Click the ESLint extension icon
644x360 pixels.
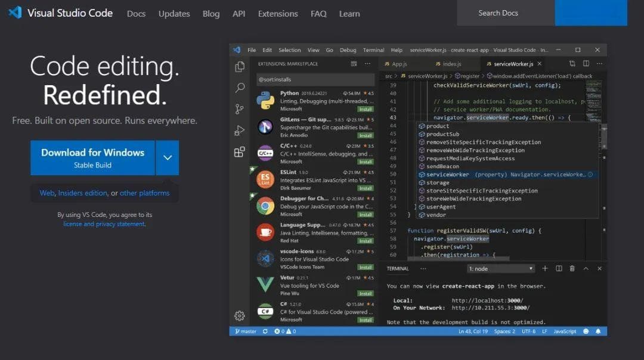click(265, 179)
